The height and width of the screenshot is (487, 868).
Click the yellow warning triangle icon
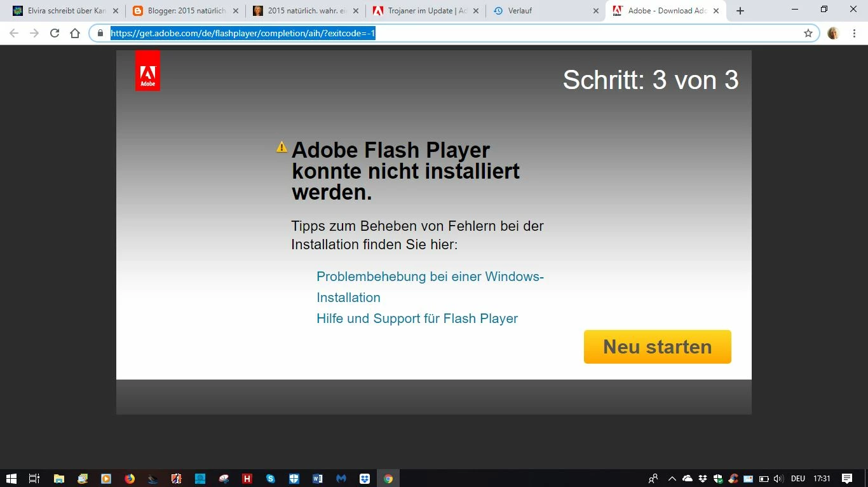click(x=281, y=147)
